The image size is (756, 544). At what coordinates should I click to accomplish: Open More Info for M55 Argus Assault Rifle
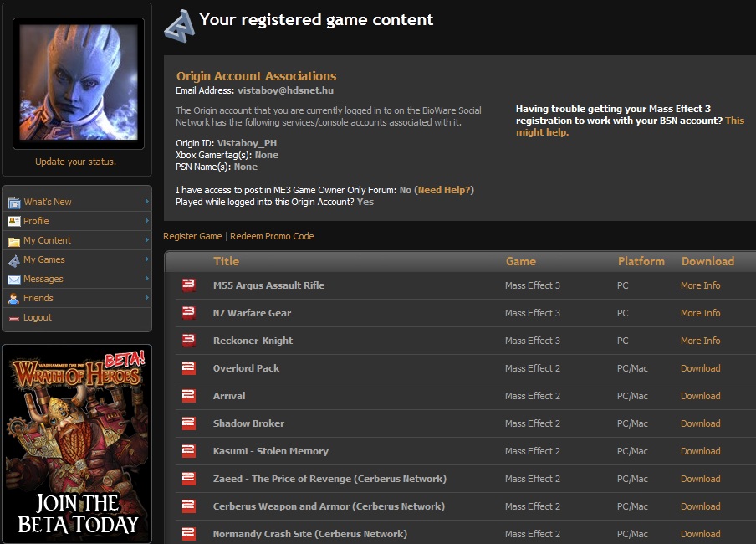pos(701,285)
